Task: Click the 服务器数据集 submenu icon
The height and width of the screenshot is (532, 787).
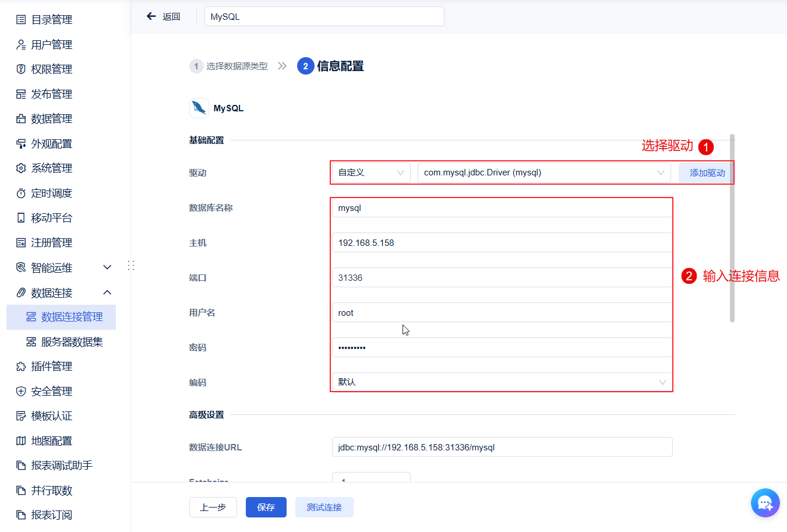Action: (31, 341)
